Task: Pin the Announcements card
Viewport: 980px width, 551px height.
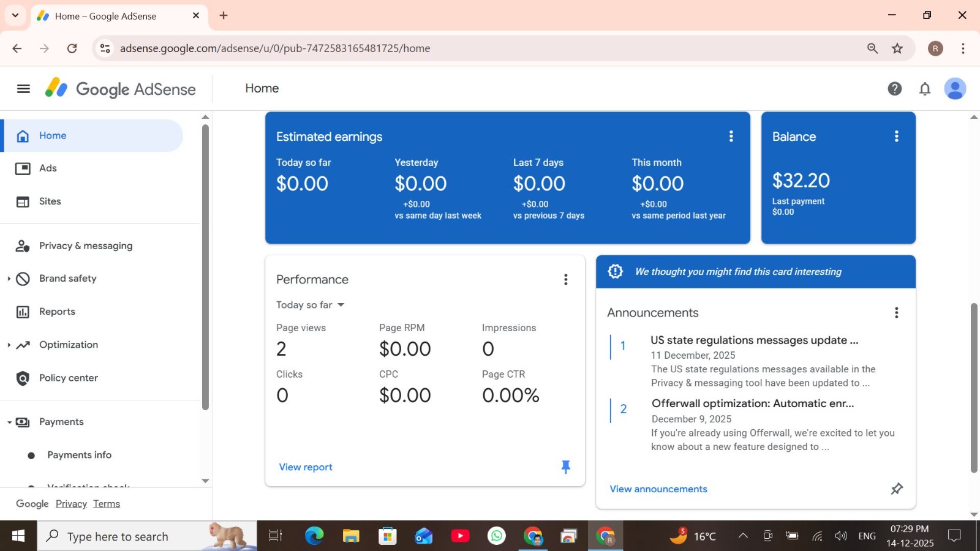Action: click(x=896, y=489)
